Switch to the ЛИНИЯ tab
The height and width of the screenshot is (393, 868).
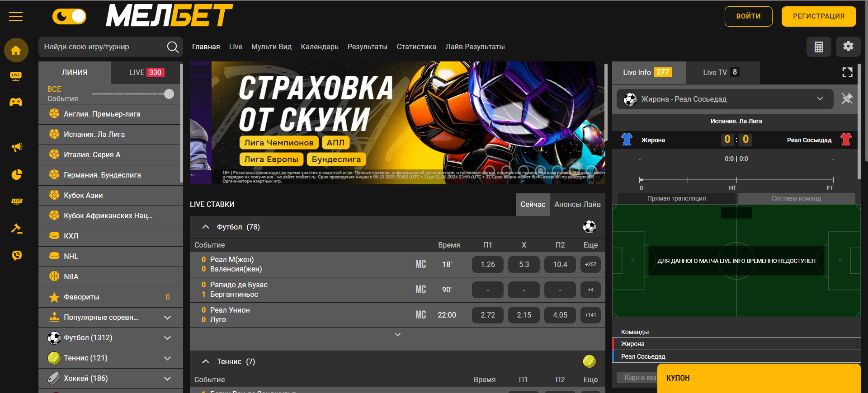click(75, 73)
